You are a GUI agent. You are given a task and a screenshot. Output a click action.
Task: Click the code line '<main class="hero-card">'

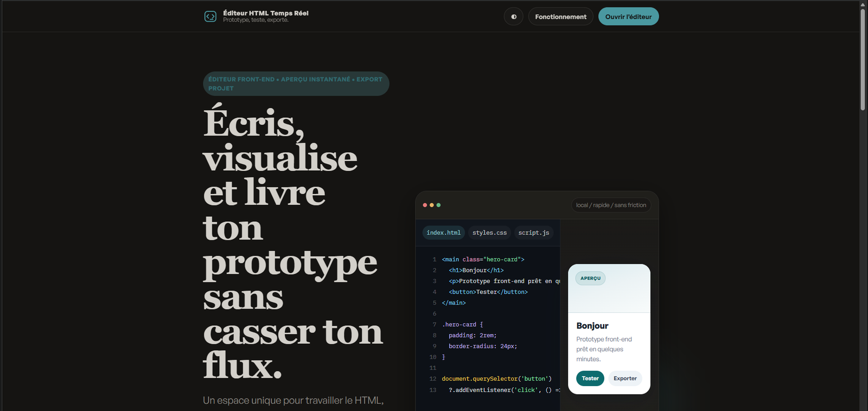point(483,259)
